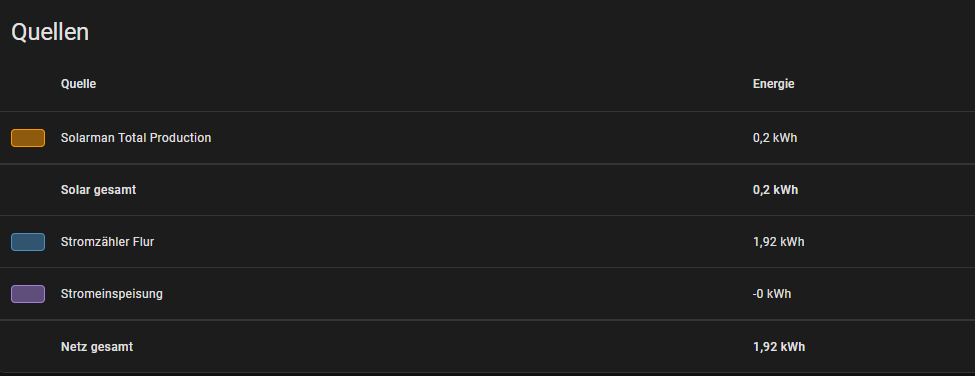Click the Quelle column header
The height and width of the screenshot is (376, 975).
click(x=78, y=84)
